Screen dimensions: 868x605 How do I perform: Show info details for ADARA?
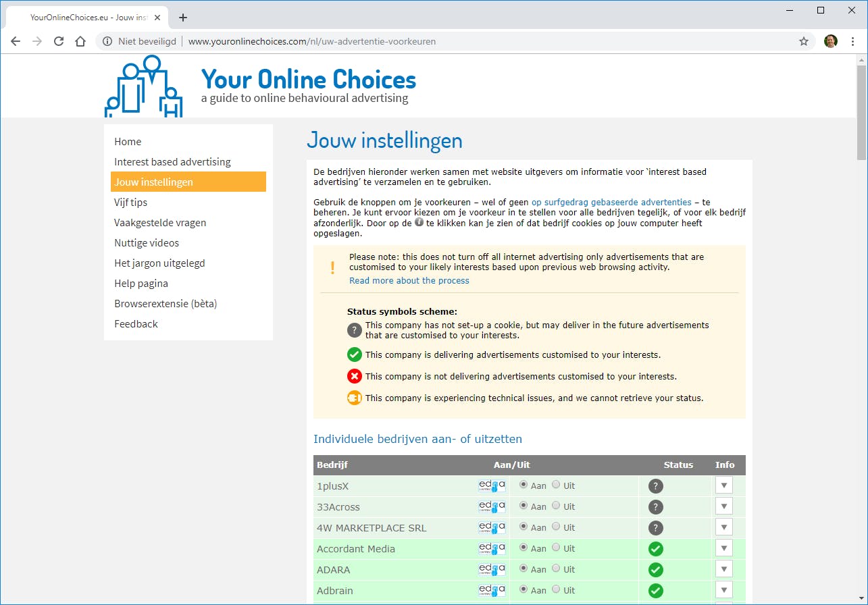coord(724,569)
